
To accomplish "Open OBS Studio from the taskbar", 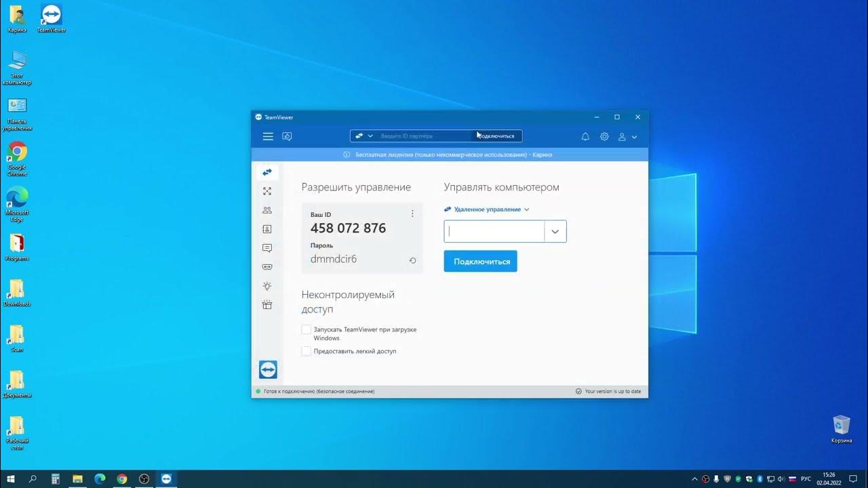I will coord(144,479).
